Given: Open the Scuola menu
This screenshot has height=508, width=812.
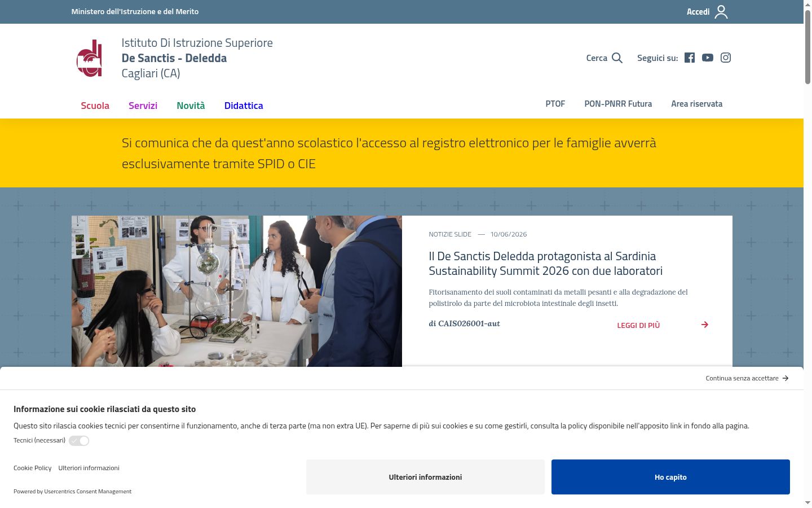Looking at the screenshot, I should coord(95,106).
